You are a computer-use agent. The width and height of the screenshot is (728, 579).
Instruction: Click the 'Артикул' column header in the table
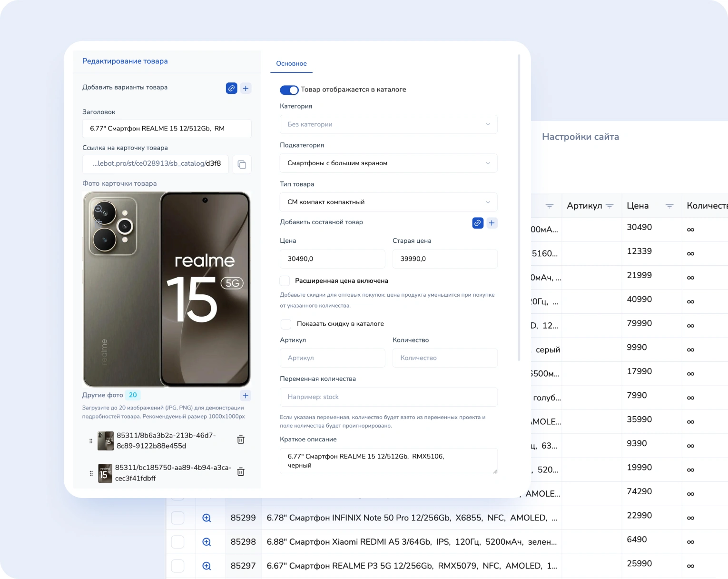[x=584, y=206]
